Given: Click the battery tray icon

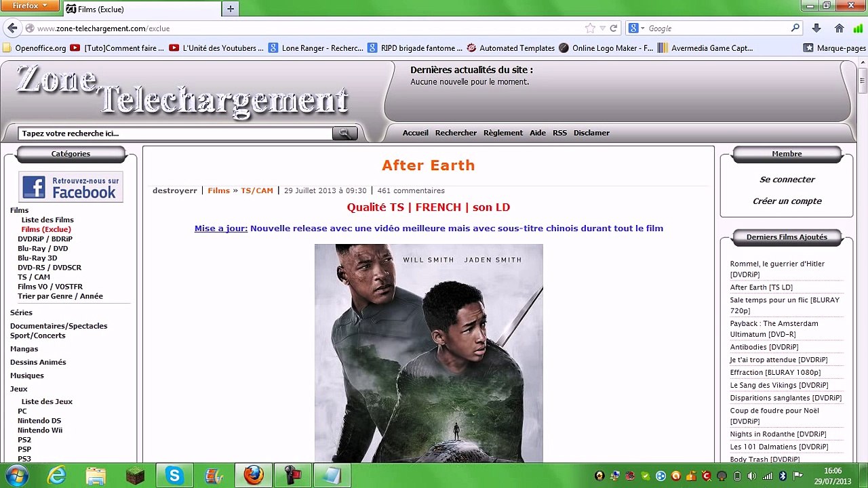Looking at the screenshot, I should click(737, 476).
